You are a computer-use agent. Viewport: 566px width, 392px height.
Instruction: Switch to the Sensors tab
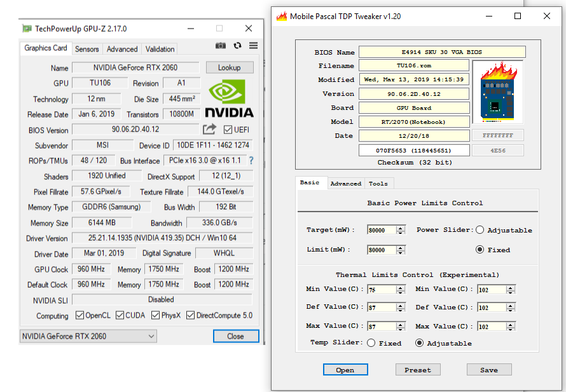tap(86, 49)
